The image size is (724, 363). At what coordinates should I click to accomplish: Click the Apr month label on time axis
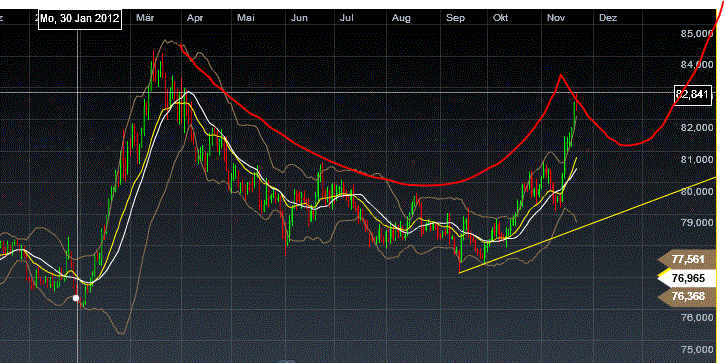[195, 18]
